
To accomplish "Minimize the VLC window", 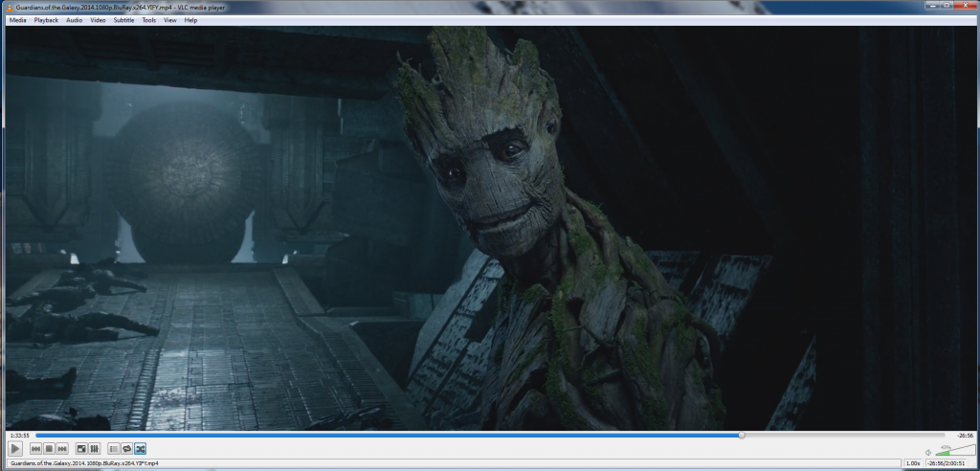I will coord(932,6).
